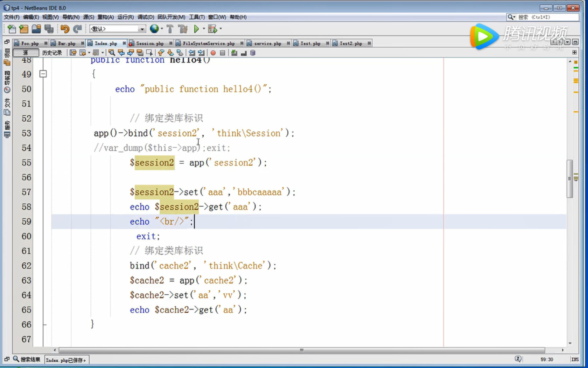The width and height of the screenshot is (588, 368).
Task: Close the Session.php tab
Action: tap(171, 43)
